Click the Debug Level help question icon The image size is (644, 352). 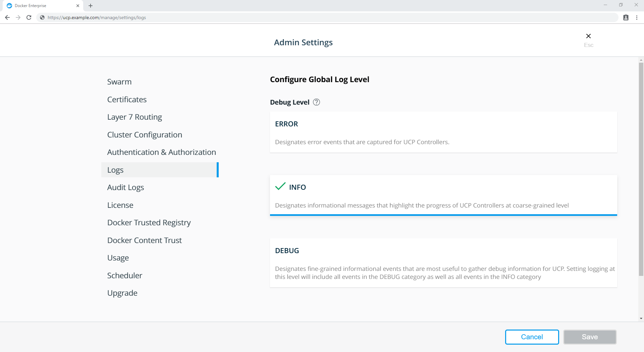tap(316, 102)
